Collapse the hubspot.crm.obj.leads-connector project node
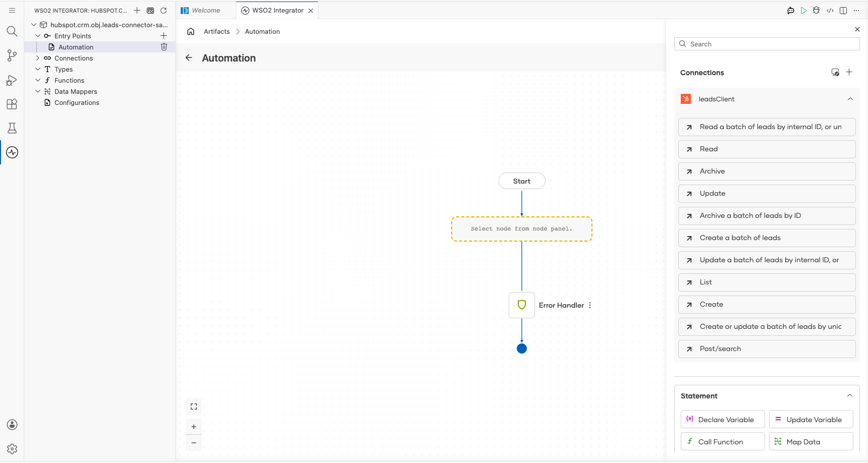This screenshot has width=868, height=463. [34, 25]
